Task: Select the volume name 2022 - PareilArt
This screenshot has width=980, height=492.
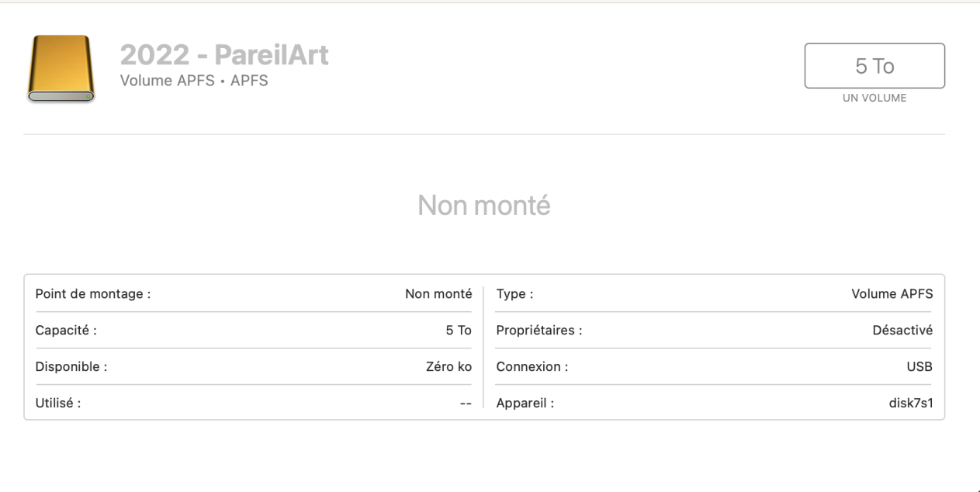Action: [224, 55]
